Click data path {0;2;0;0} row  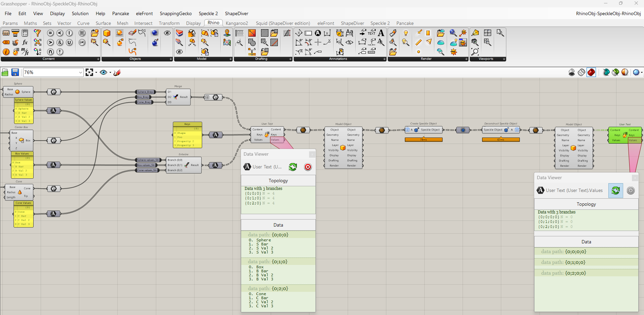[586, 273]
